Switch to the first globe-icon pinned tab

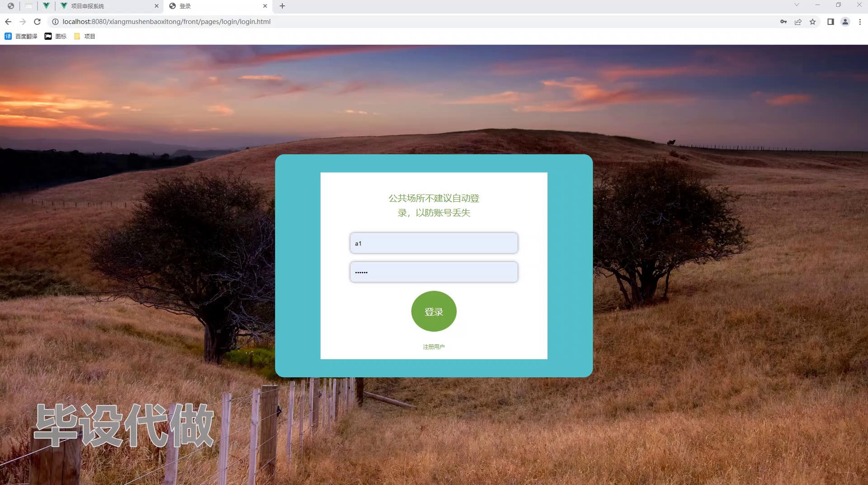(x=11, y=6)
